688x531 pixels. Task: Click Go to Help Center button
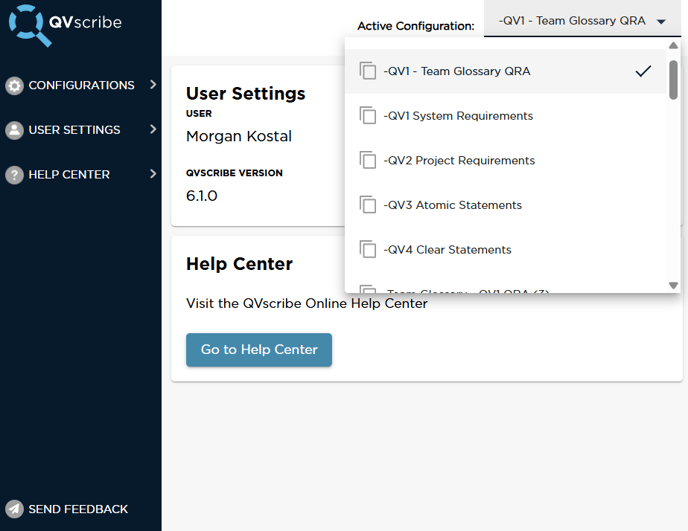click(259, 350)
